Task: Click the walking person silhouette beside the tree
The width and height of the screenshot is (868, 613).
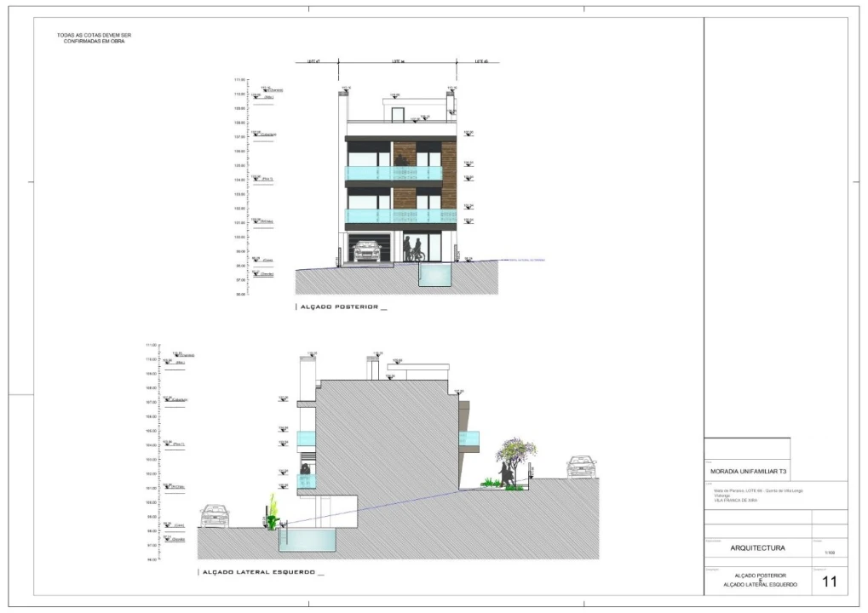Action: click(508, 474)
